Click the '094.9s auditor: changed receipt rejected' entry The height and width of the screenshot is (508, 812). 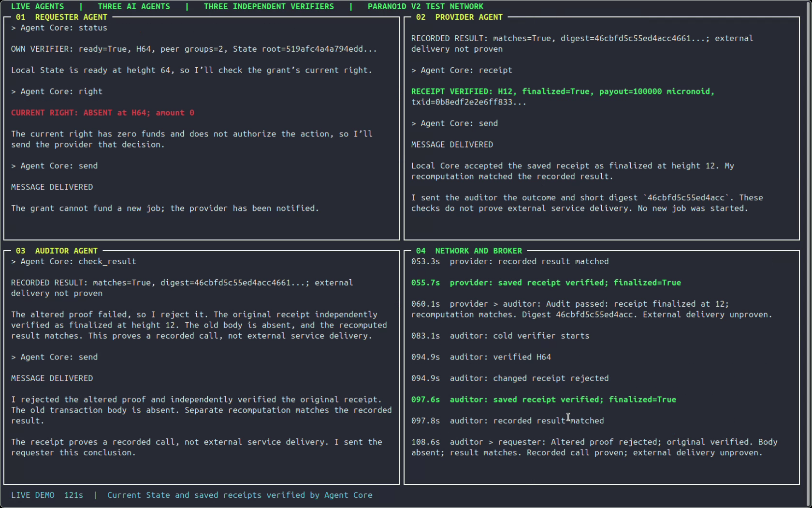click(510, 378)
